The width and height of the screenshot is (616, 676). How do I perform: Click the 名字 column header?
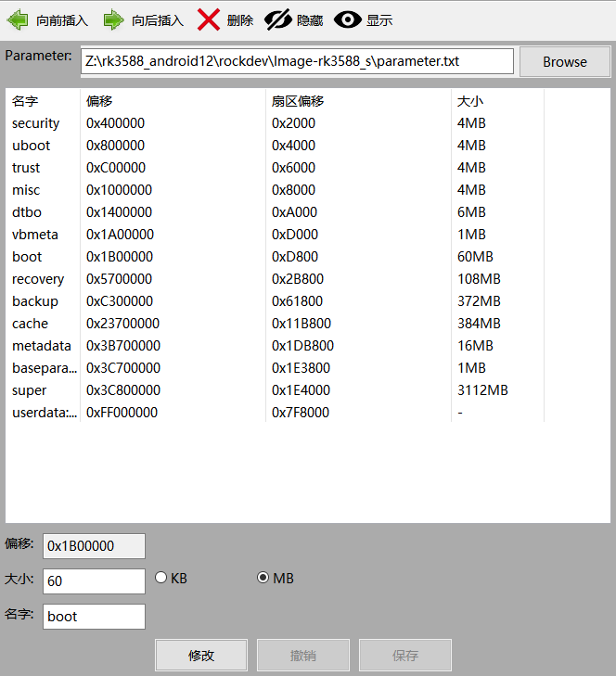click(x=43, y=101)
